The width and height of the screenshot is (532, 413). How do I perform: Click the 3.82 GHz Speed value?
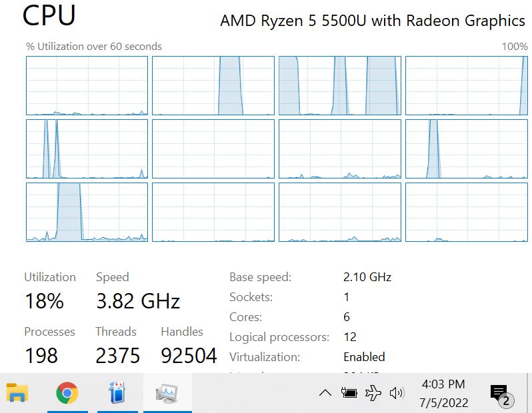pyautogui.click(x=138, y=301)
